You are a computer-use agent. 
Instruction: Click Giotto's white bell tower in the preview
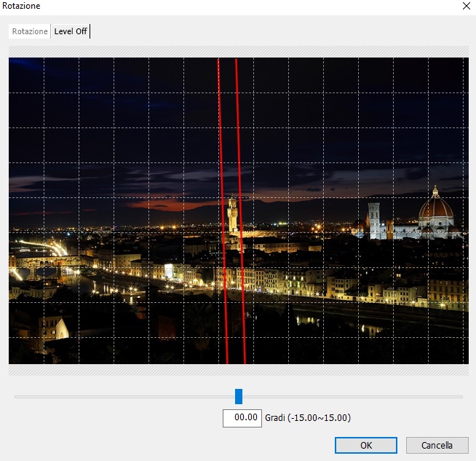pyautogui.click(x=373, y=220)
